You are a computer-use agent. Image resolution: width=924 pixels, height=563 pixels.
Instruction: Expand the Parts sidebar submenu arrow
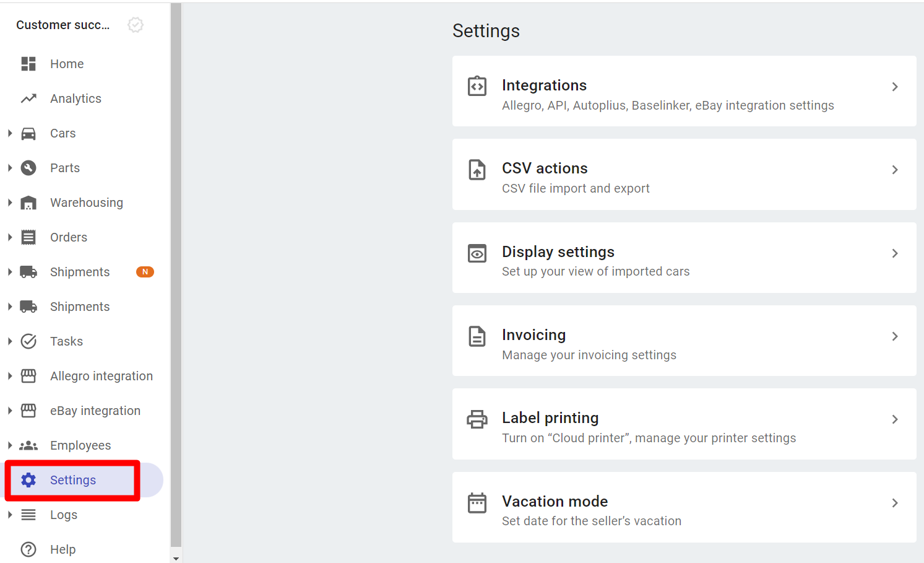10,168
